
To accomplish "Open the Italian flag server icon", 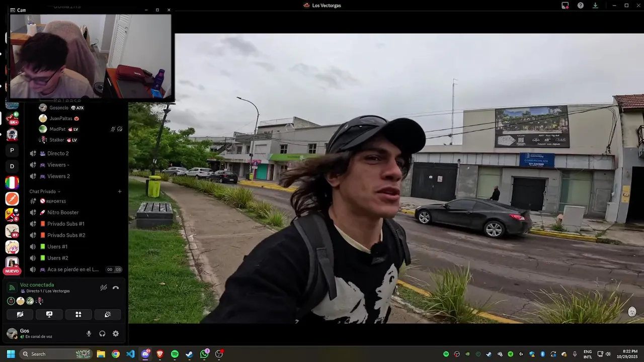I will coord(12,183).
